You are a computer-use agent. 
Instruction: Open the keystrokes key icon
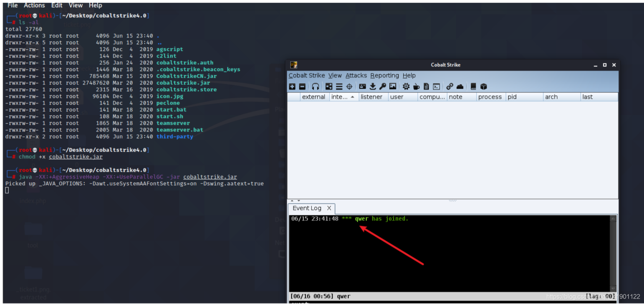tap(382, 87)
